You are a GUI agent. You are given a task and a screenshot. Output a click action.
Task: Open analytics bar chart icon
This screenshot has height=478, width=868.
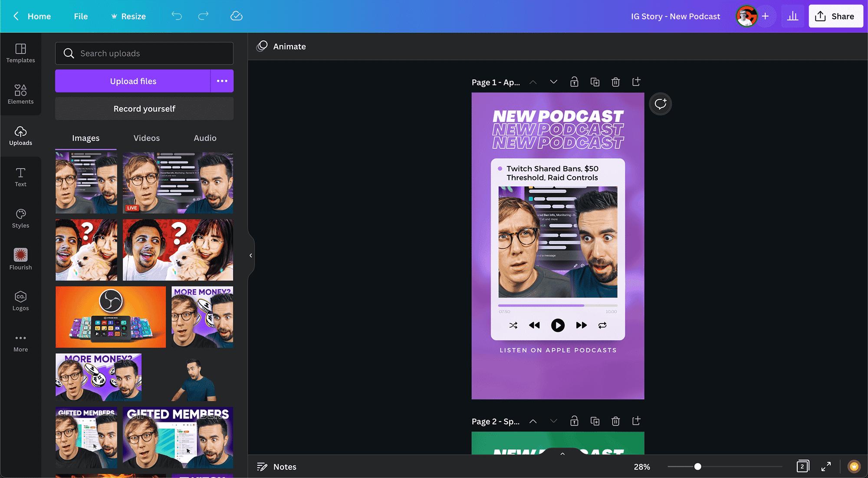792,16
